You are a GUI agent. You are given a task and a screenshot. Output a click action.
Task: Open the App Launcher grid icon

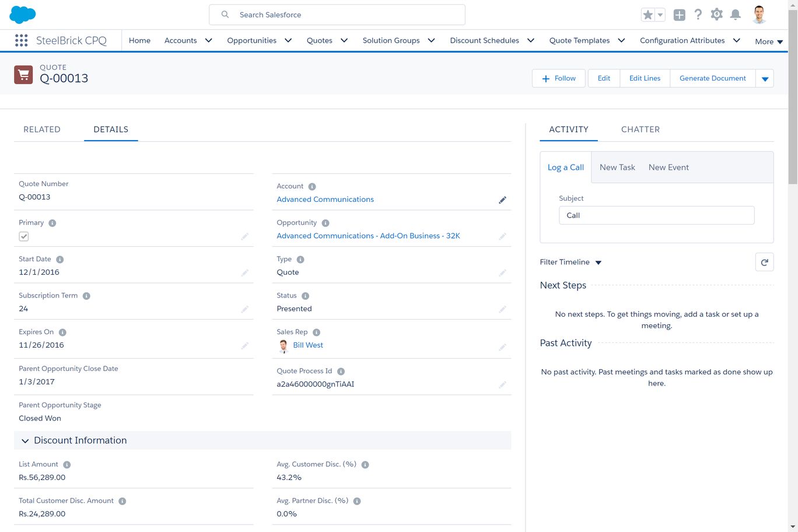coord(22,40)
